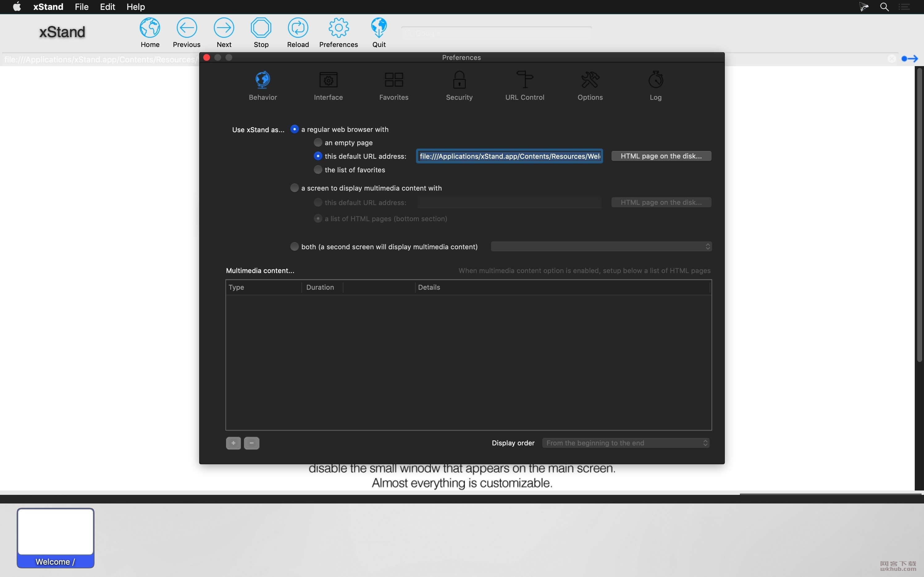Select the Welcome page thumbnail
Viewport: 924px width, 577px height.
[x=55, y=538]
